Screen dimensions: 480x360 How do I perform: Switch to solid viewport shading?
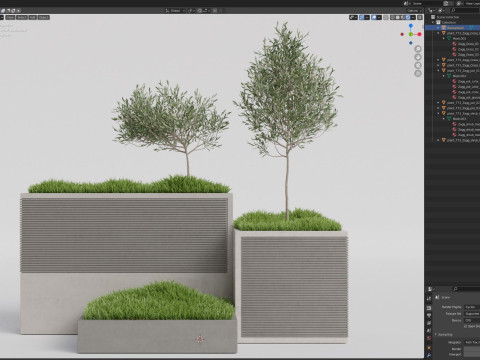(x=398, y=17)
